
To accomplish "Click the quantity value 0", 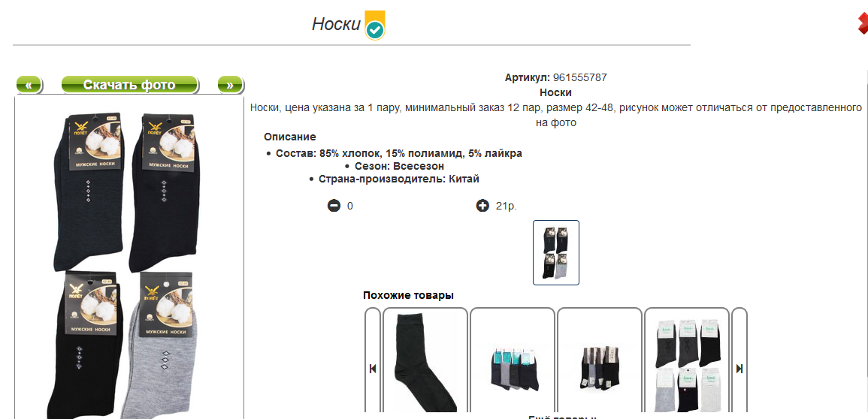I will [350, 206].
